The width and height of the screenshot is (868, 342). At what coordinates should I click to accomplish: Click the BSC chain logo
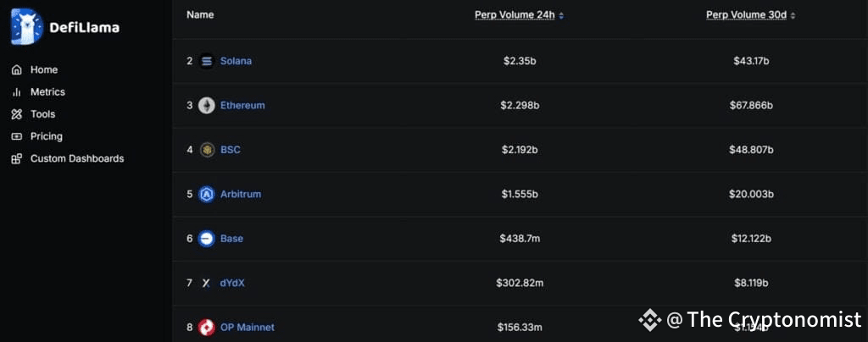(x=207, y=150)
